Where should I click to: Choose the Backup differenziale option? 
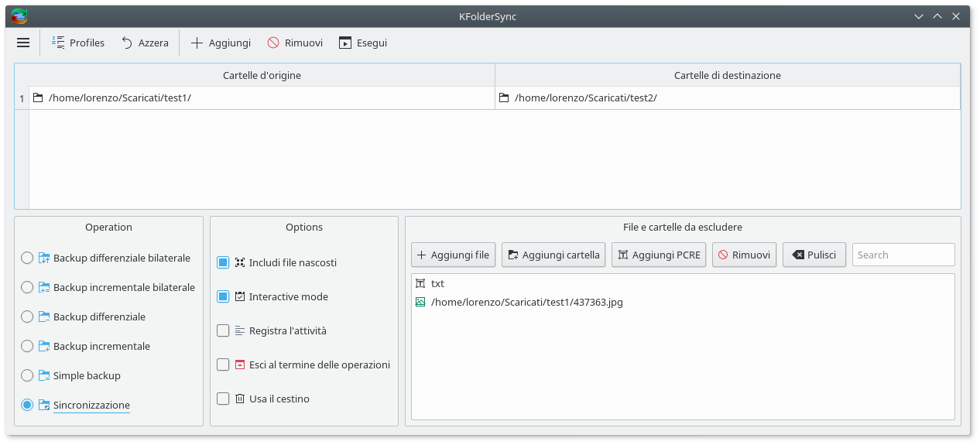27,317
